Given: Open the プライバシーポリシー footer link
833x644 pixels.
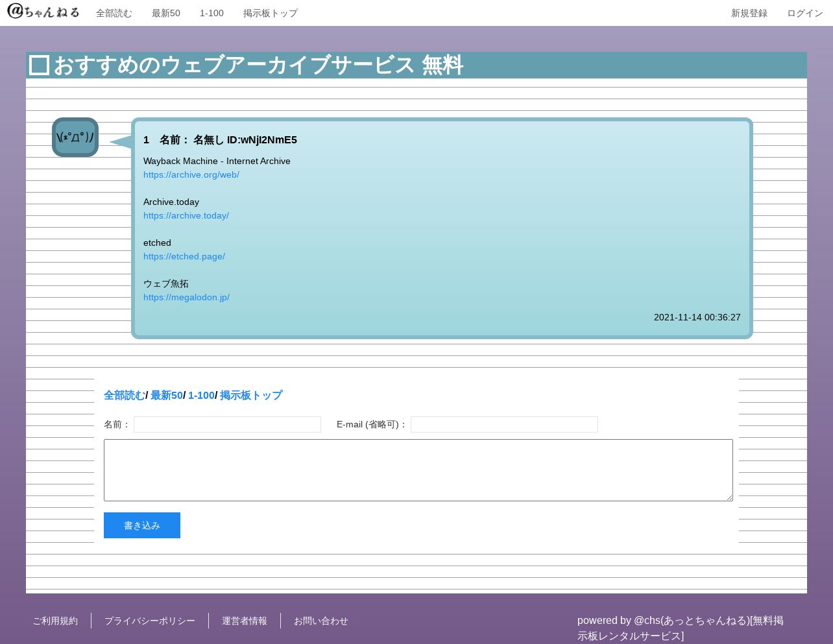Looking at the screenshot, I should pos(149,621).
